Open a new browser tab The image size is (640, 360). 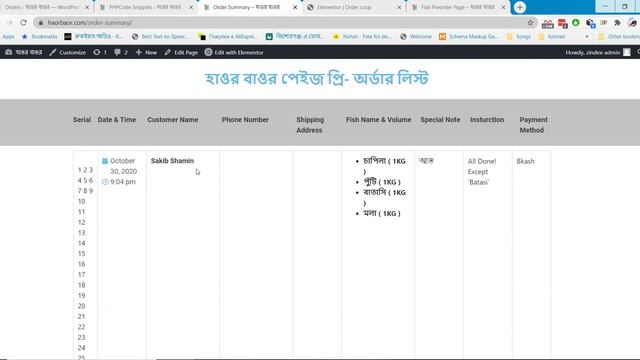coord(520,7)
